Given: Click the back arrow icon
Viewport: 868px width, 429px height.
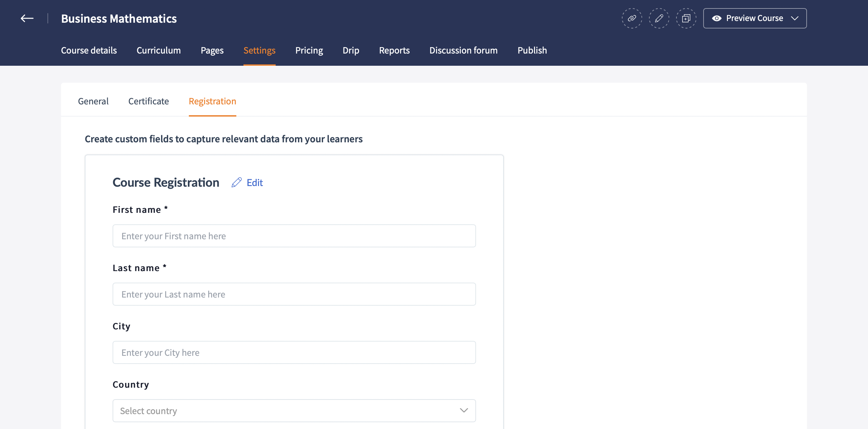Looking at the screenshot, I should click(27, 18).
